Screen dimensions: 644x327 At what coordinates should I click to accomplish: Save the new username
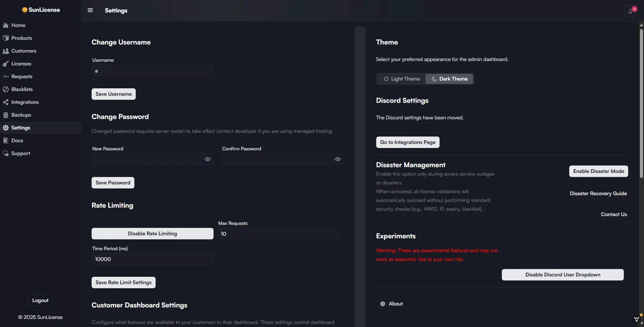pyautogui.click(x=114, y=94)
